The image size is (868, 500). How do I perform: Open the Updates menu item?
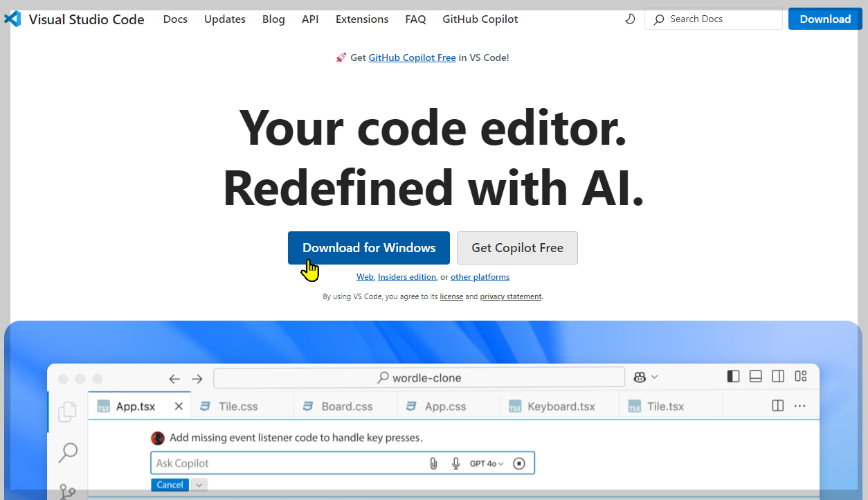coord(225,19)
